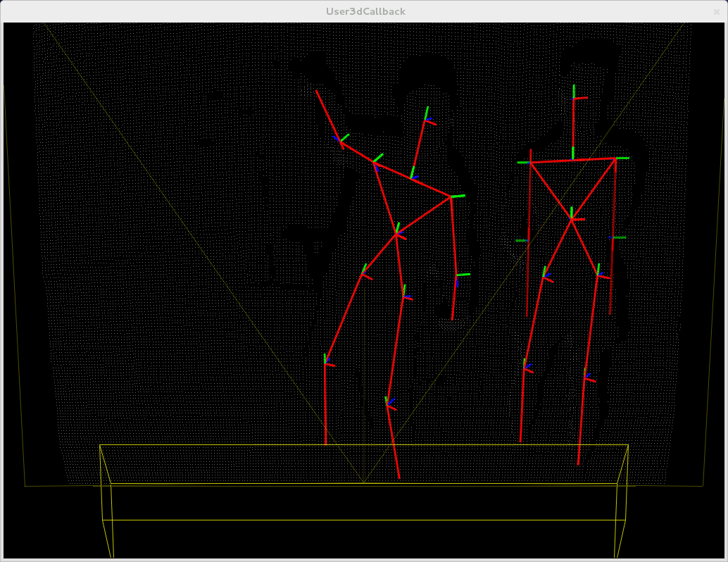728x562 pixels.
Task: Click right skeleton's shoulder joint nearest left skeleton
Action: (x=530, y=163)
